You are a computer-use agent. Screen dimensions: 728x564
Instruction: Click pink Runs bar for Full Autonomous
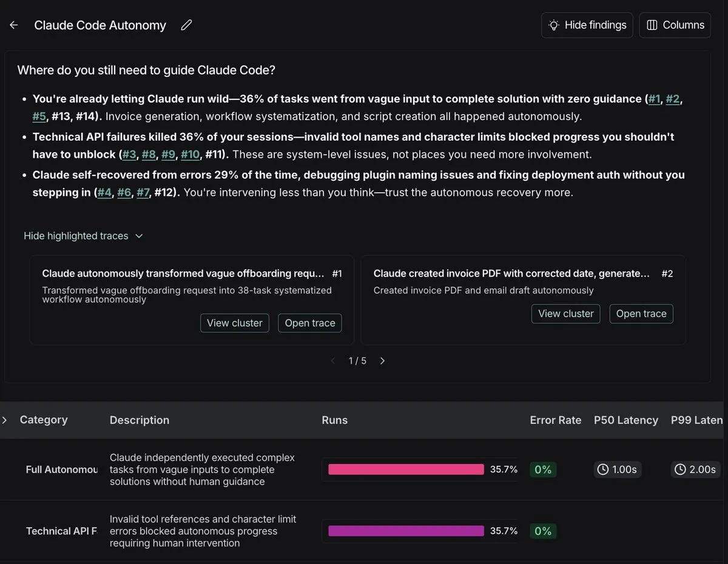coord(406,469)
